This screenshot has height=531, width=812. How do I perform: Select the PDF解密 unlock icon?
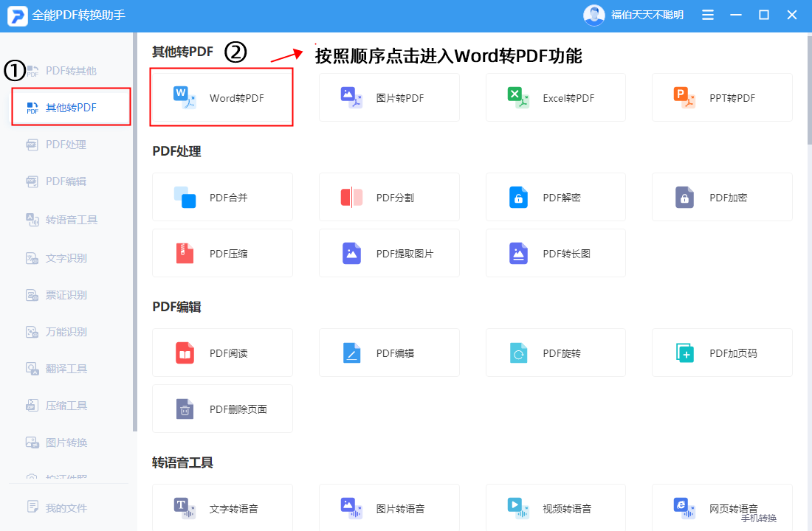[518, 197]
